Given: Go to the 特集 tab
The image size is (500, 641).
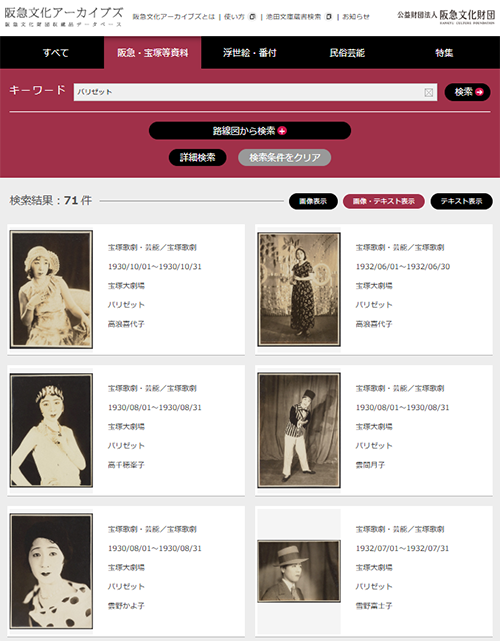Looking at the screenshot, I should (x=444, y=53).
